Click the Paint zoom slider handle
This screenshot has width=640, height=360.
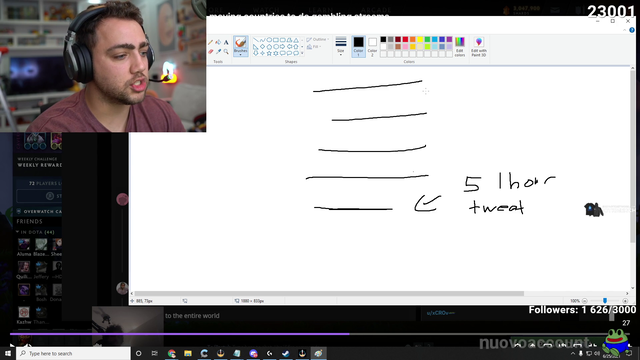click(605, 300)
